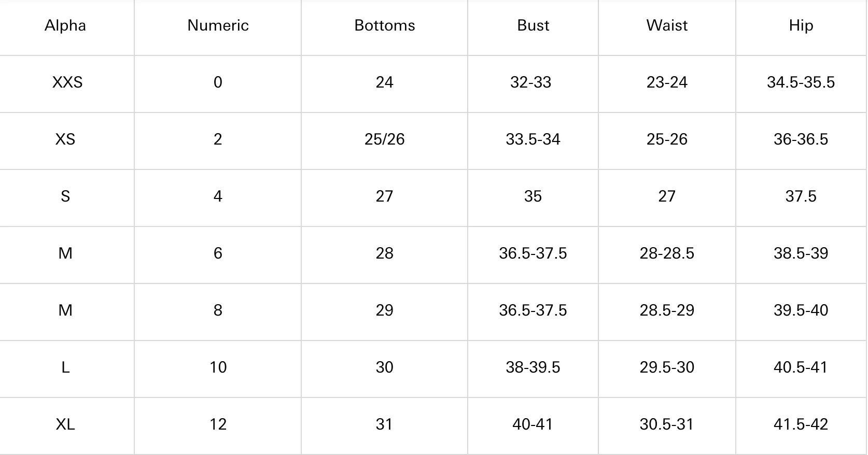Click waist measurement 23-24

click(x=667, y=82)
